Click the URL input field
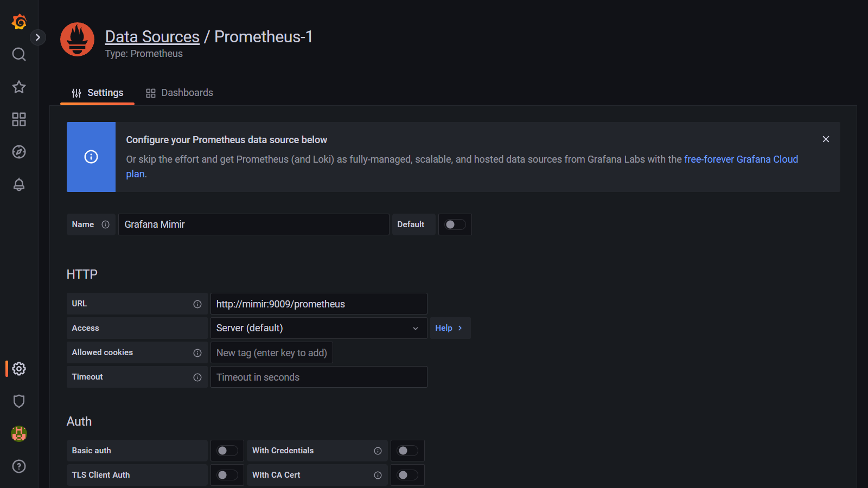Viewport: 868px width, 488px height. pyautogui.click(x=318, y=304)
